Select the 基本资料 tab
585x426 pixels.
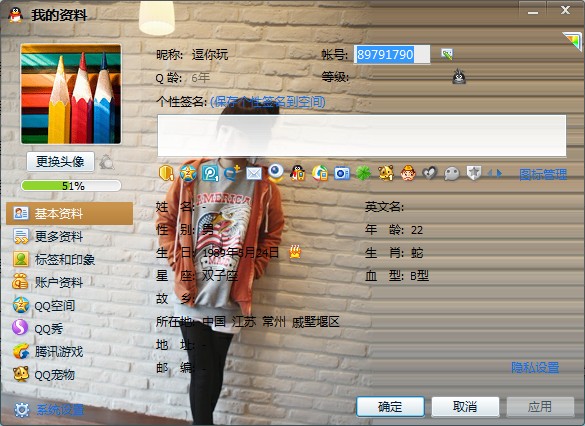point(70,213)
